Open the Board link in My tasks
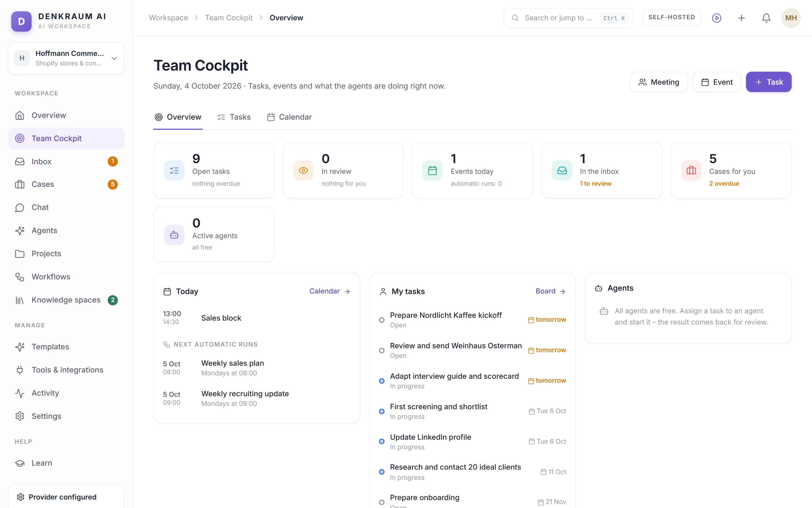812x508 pixels. coord(550,291)
